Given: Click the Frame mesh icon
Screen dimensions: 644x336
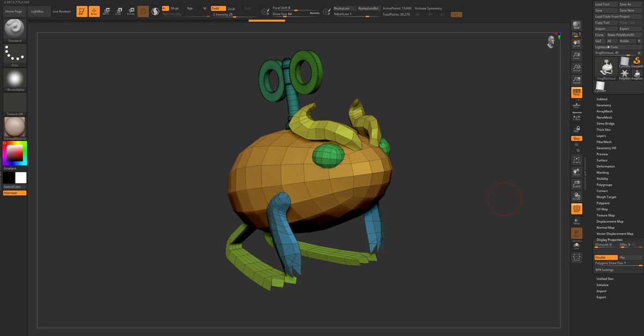Looking at the screenshot, I should [576, 159].
